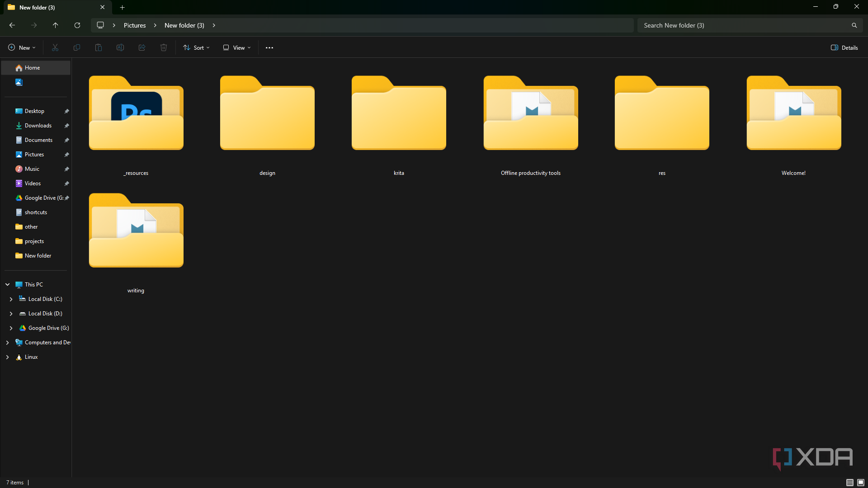868x488 pixels.
Task: Refresh the current folder view
Action: pos(77,25)
